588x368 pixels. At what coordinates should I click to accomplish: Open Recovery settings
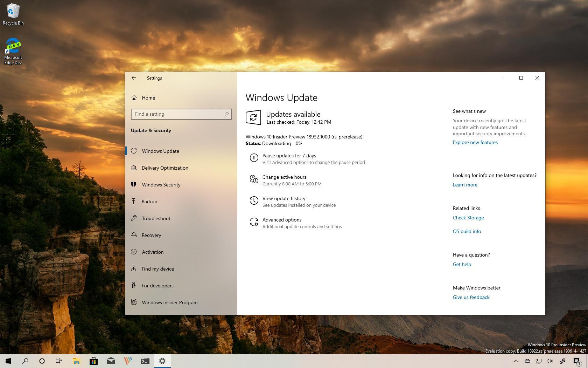[181, 235]
